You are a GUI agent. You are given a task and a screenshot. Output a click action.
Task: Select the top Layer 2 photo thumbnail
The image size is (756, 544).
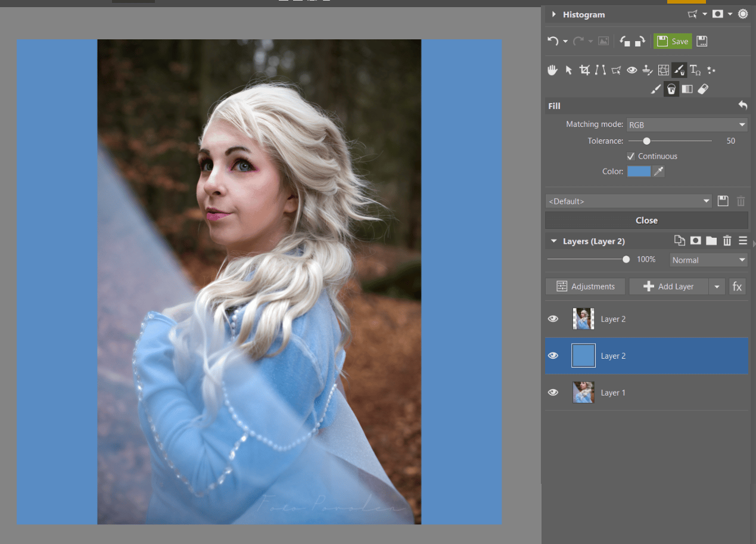(x=583, y=319)
